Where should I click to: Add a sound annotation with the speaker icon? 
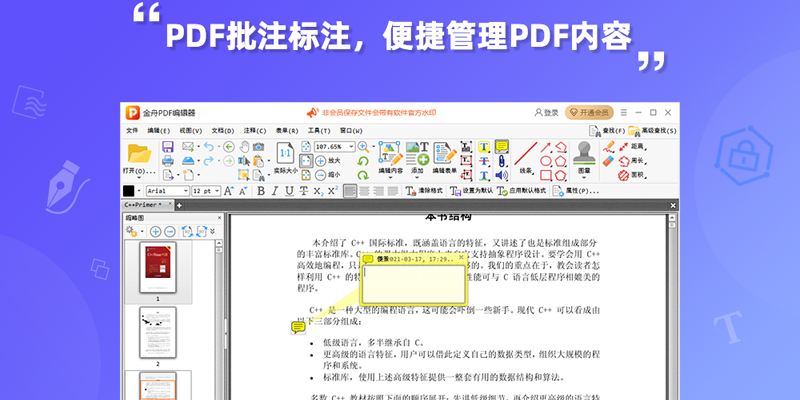pyautogui.click(x=502, y=176)
